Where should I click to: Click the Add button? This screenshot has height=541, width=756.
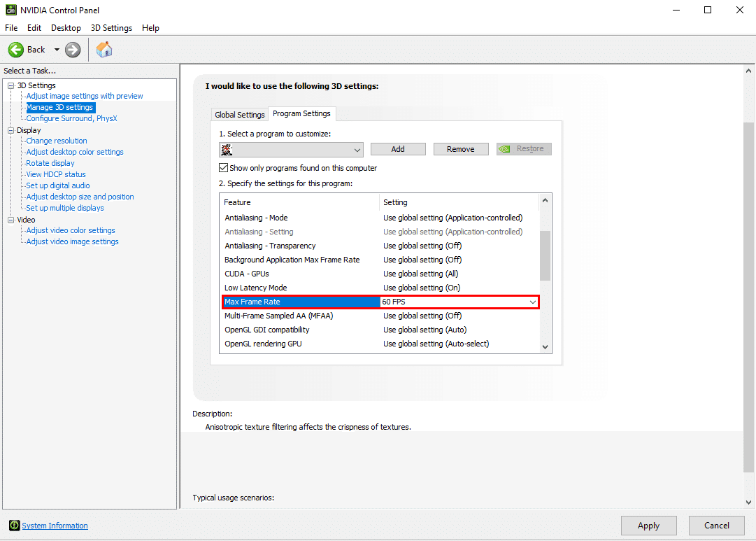tap(398, 149)
